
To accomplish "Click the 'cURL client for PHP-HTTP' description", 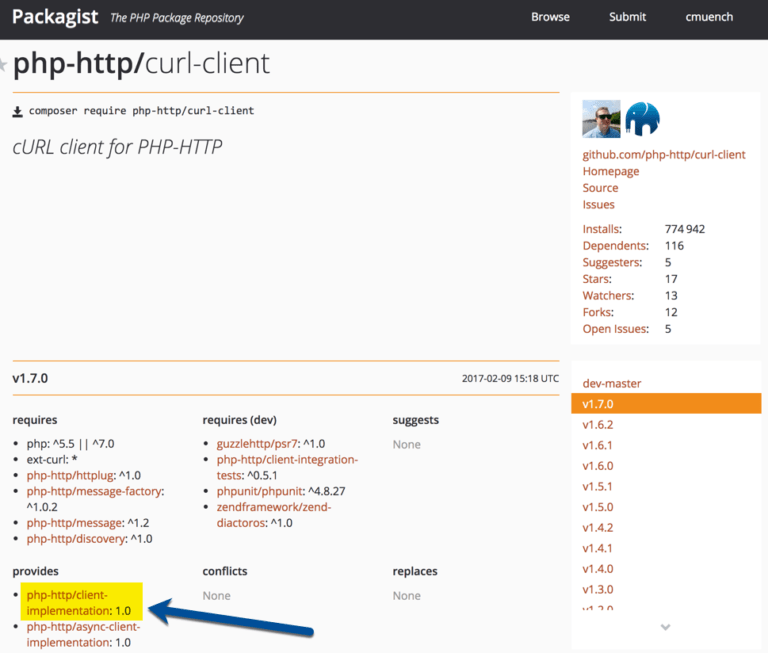I will pos(117,147).
